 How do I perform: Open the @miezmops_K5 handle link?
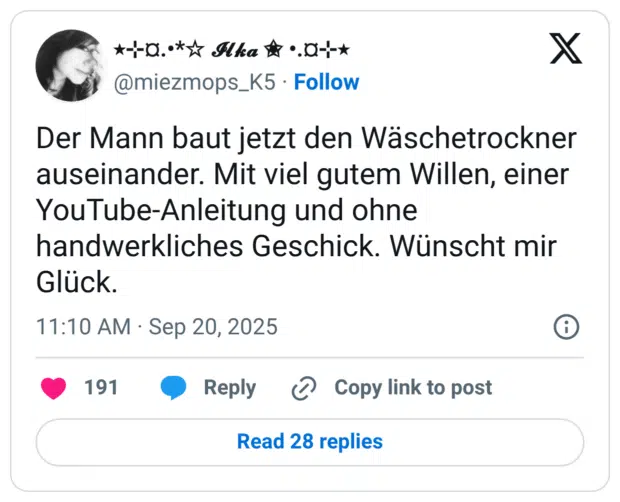195,82
